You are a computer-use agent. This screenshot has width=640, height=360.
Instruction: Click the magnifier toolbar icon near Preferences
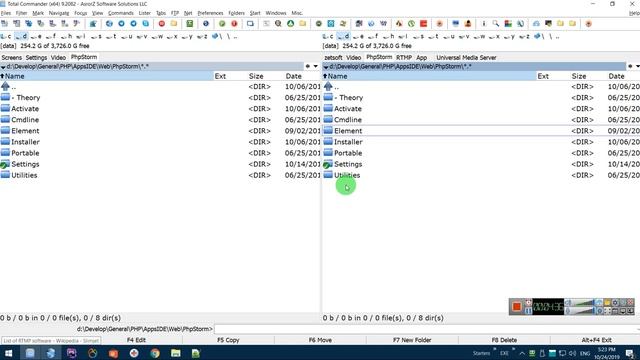click(x=278, y=24)
